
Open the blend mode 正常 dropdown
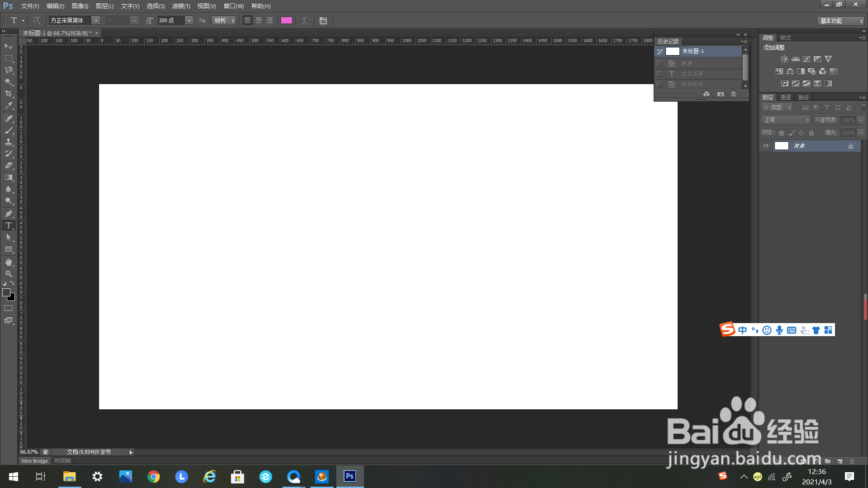pyautogui.click(x=787, y=120)
